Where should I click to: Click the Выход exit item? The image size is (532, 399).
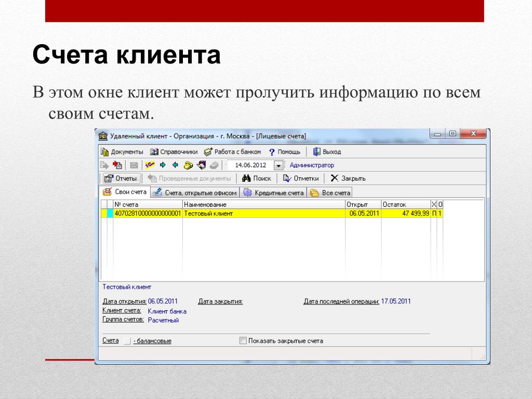(327, 152)
